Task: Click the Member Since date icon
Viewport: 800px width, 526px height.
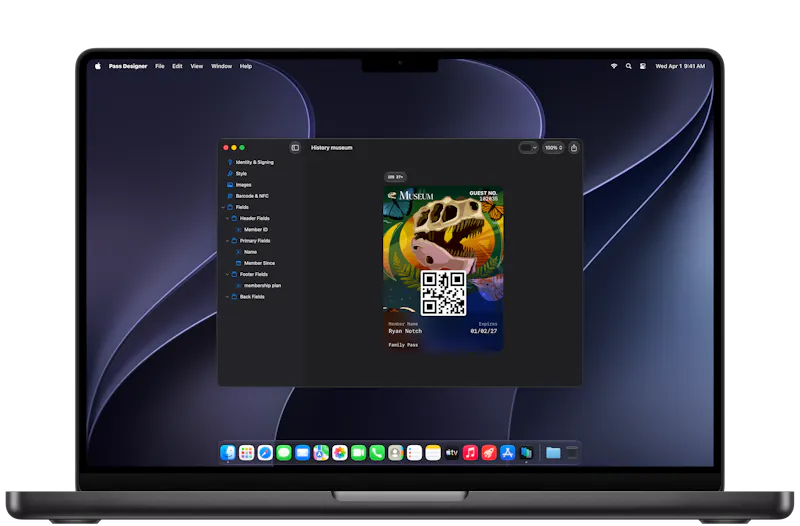Action: point(238,263)
